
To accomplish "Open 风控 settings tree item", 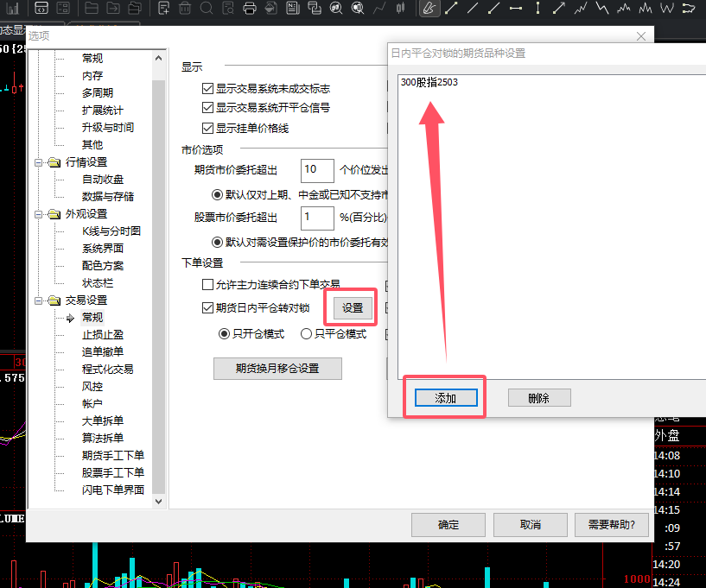I will [x=92, y=387].
